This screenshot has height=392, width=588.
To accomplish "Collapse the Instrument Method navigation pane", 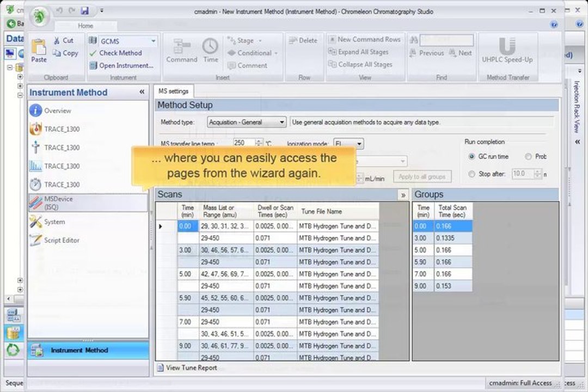I will 142,92.
